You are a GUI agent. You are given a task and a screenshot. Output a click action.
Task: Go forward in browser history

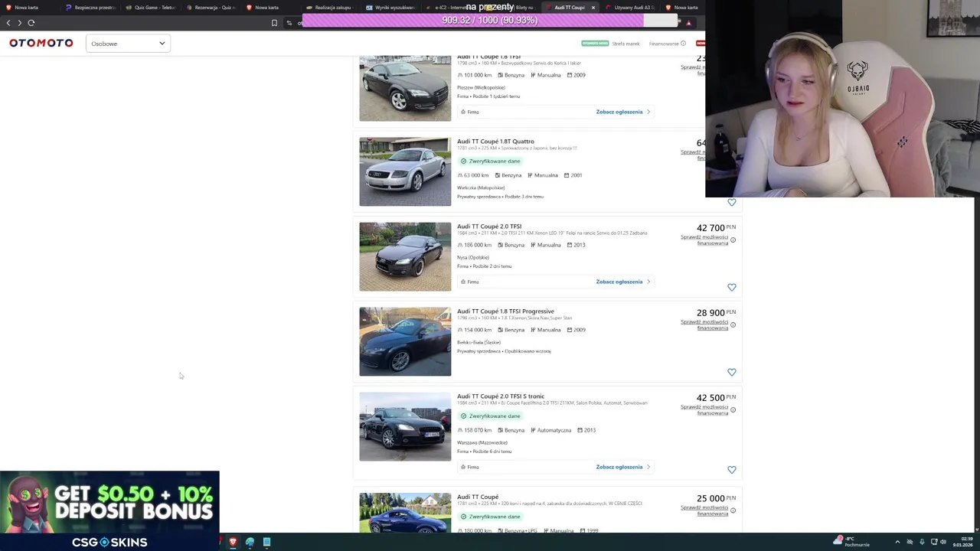pos(20,23)
